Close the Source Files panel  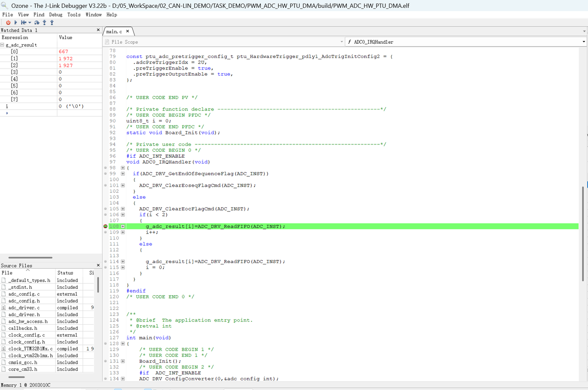pos(98,265)
